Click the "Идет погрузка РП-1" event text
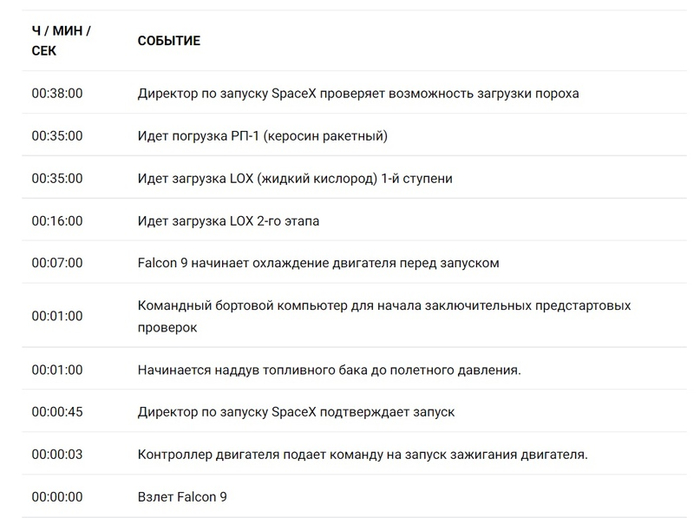 point(262,136)
